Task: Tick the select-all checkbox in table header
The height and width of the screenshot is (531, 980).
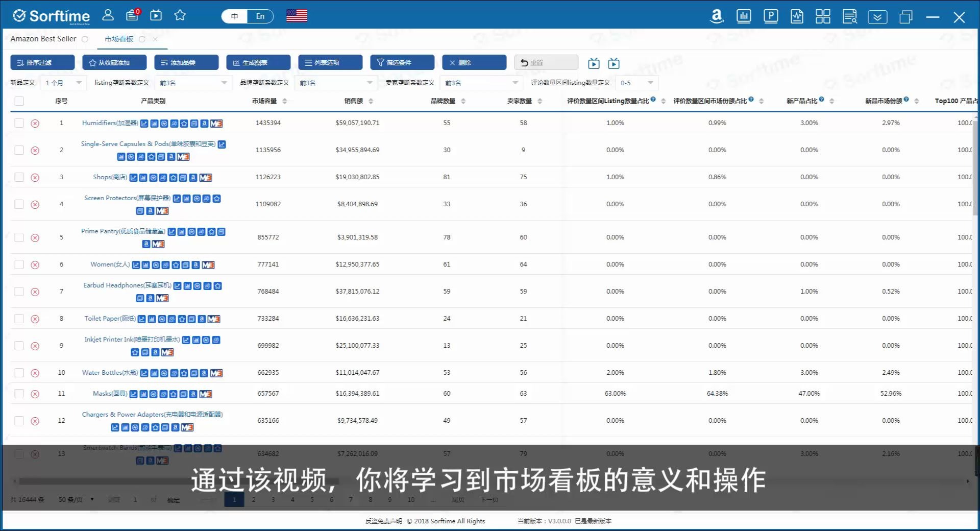Action: [x=19, y=101]
